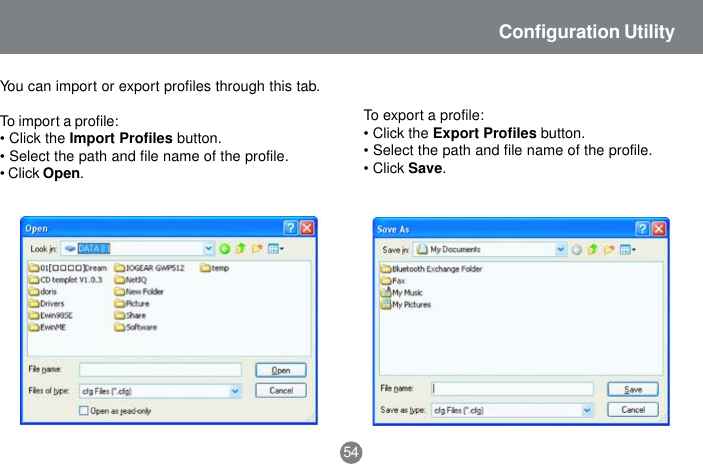Screen dimensions: 703x464
Task: Expand the Look in drive dropdown
Action: [208, 248]
